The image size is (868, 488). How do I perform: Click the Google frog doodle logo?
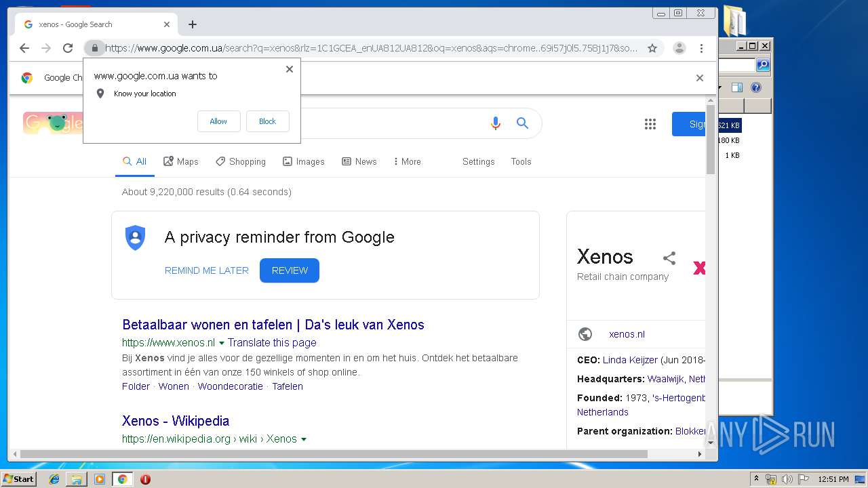53,123
